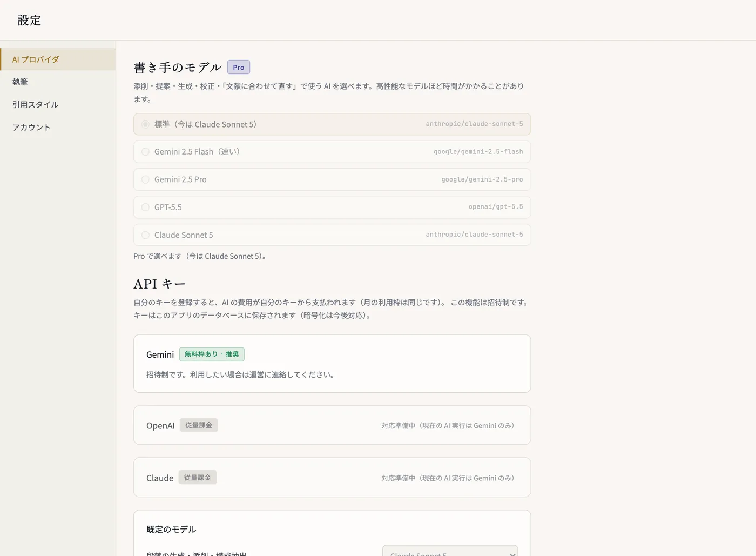This screenshot has height=556, width=756.
Task: Click the Pro で選べます note below model list
Action: (x=201, y=256)
